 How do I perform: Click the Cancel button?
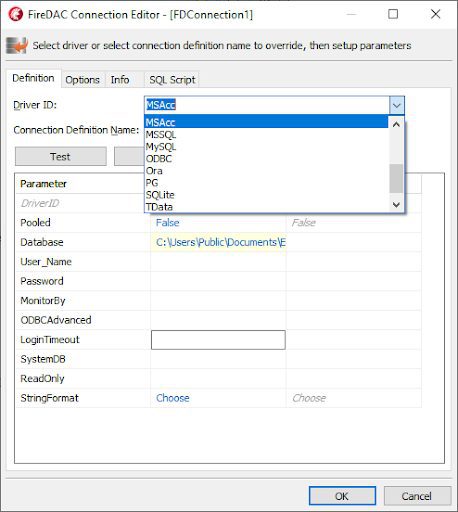click(417, 496)
